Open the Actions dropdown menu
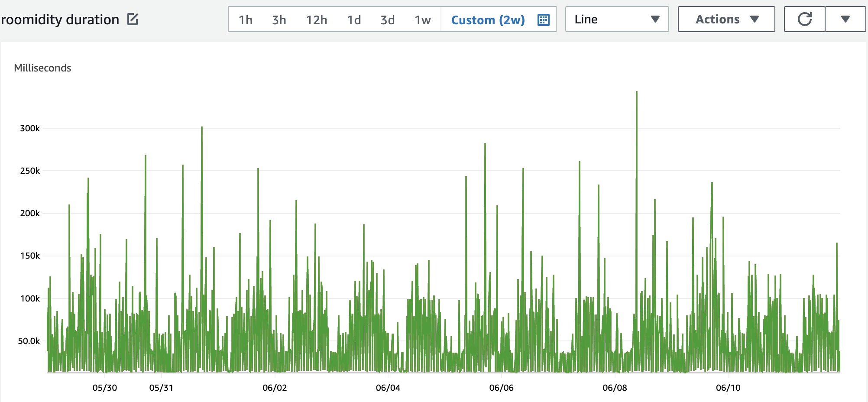The image size is (868, 402). [x=726, y=19]
